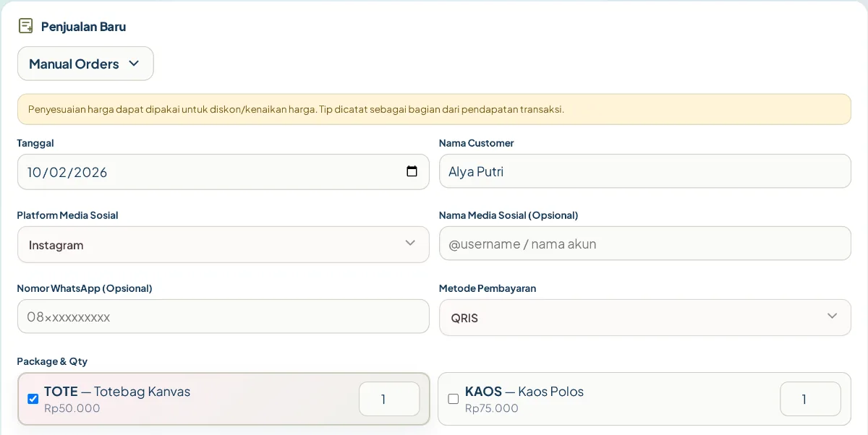Click the Penjualan Baru document icon
The height and width of the screenshot is (435, 868).
(x=25, y=26)
